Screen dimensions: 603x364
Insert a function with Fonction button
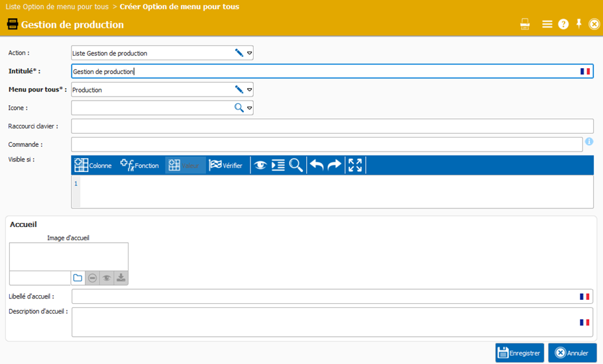139,165
